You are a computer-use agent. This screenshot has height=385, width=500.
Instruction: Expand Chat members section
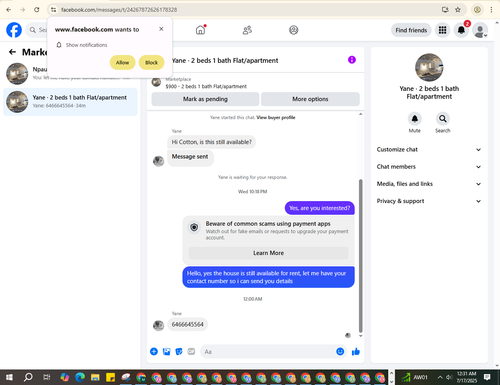coord(429,167)
